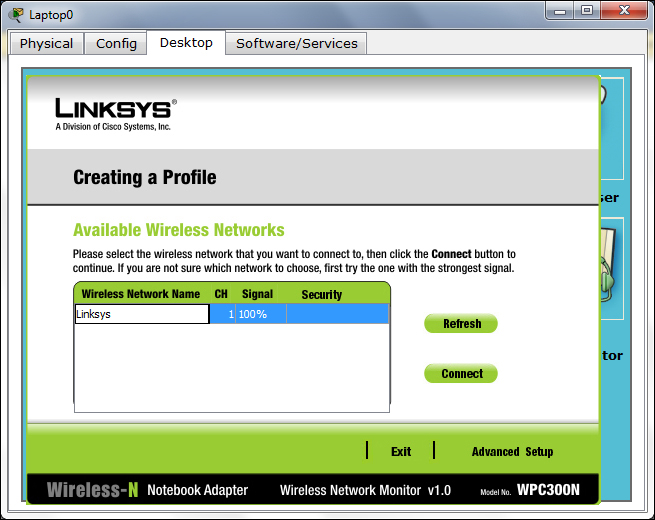
Task: Click the 100% signal cell
Action: point(261,314)
